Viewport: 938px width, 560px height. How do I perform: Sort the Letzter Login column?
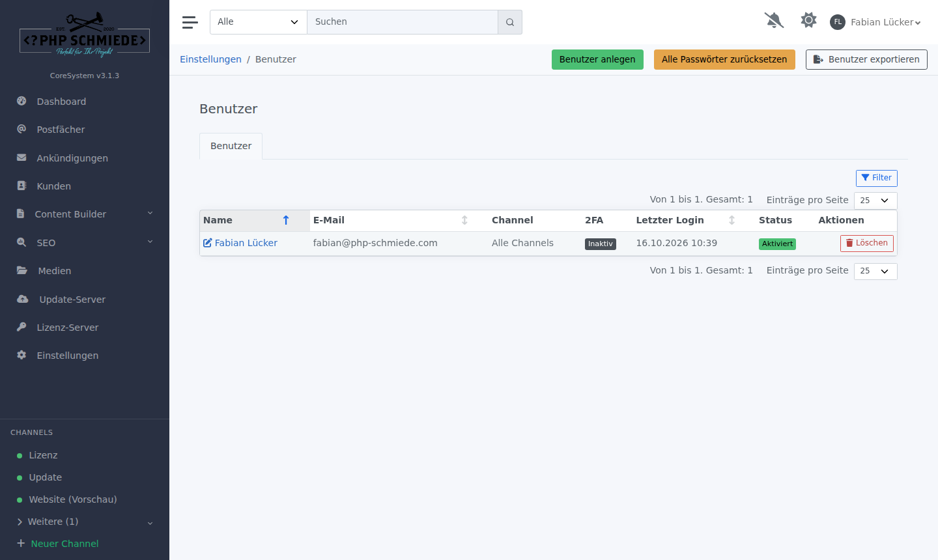[732, 220]
